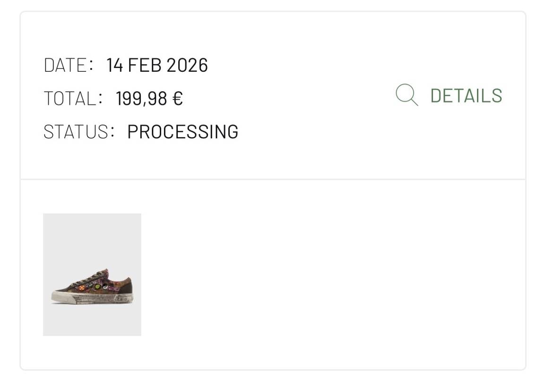Click the shoe image to view the product
The image size is (546, 392).
[92, 274]
